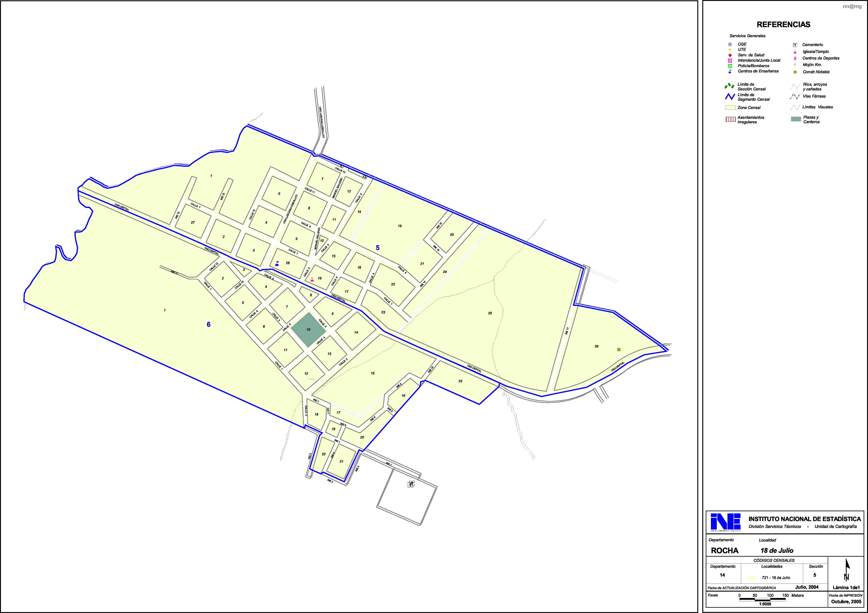
Task: Click the blue school flag in block 28
Action: tap(277, 263)
